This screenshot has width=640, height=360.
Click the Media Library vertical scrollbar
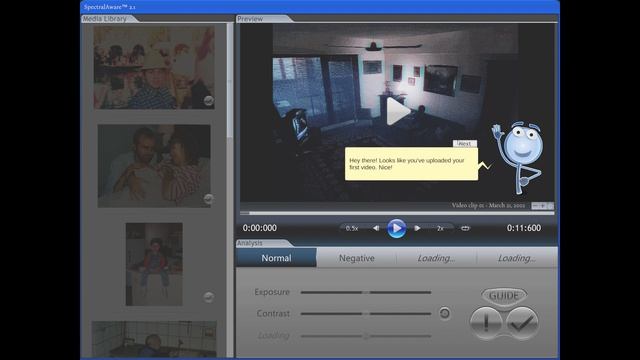[x=230, y=190]
